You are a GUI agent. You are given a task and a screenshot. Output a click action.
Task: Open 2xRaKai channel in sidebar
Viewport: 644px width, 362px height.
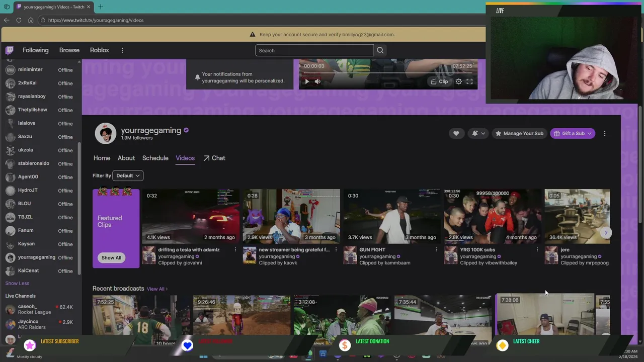click(40, 83)
